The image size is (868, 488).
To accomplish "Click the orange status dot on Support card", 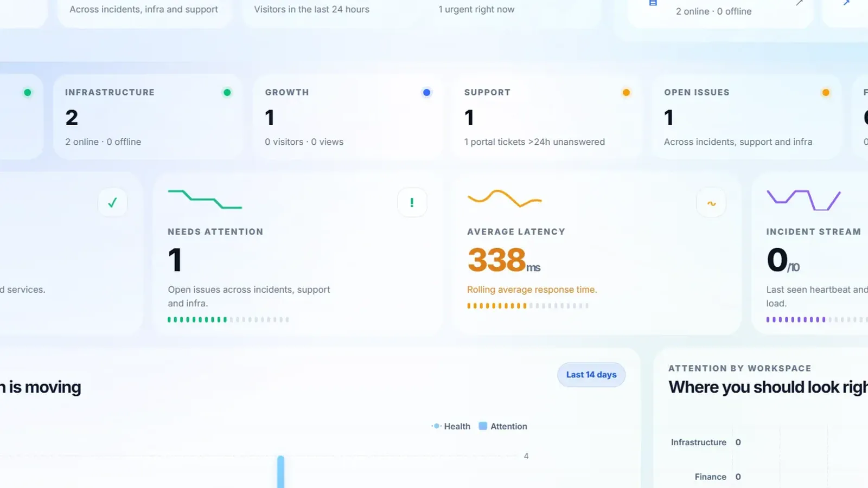I will 627,93.
